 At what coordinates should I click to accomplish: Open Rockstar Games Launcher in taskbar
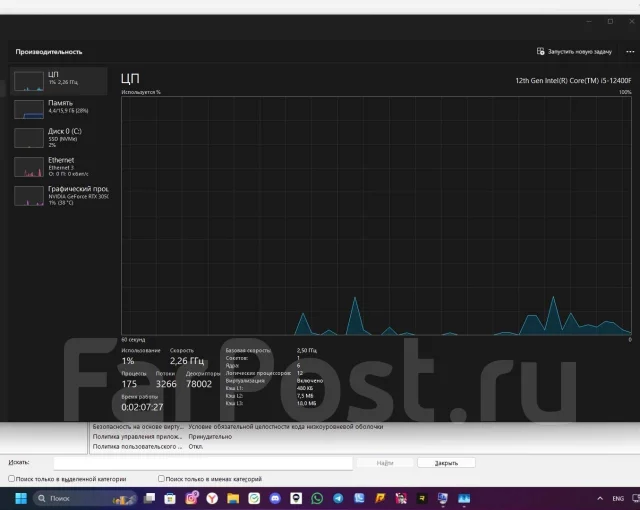[422, 498]
